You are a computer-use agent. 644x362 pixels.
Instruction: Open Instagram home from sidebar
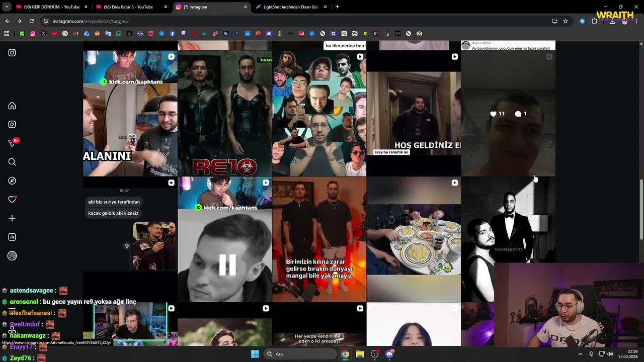(x=12, y=106)
